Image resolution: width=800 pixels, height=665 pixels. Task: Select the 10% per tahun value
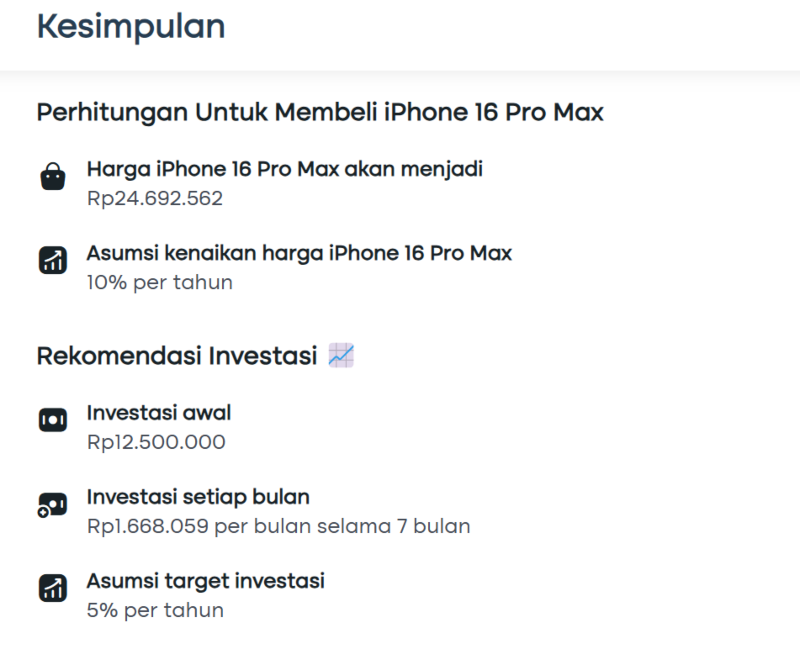160,282
